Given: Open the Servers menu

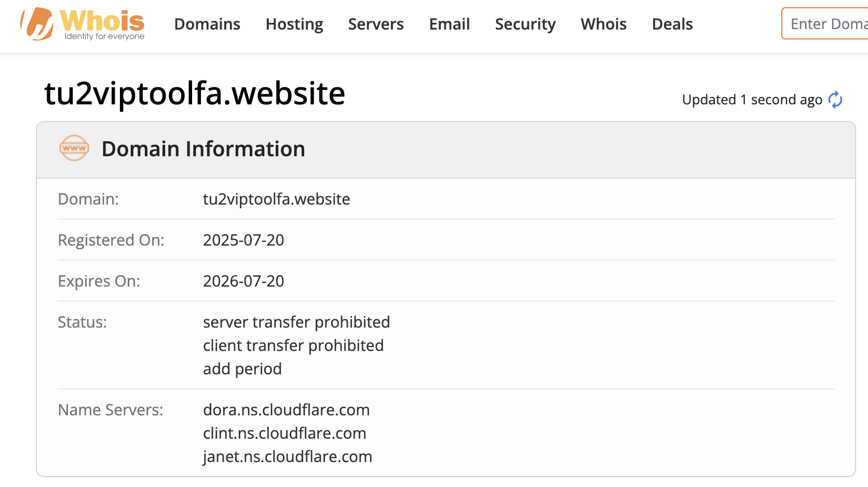Looking at the screenshot, I should click(376, 24).
